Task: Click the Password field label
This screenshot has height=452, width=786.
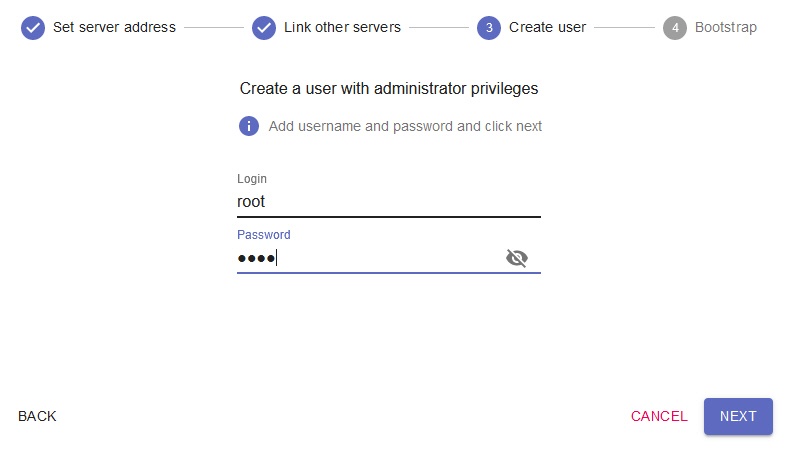Action: [x=264, y=235]
